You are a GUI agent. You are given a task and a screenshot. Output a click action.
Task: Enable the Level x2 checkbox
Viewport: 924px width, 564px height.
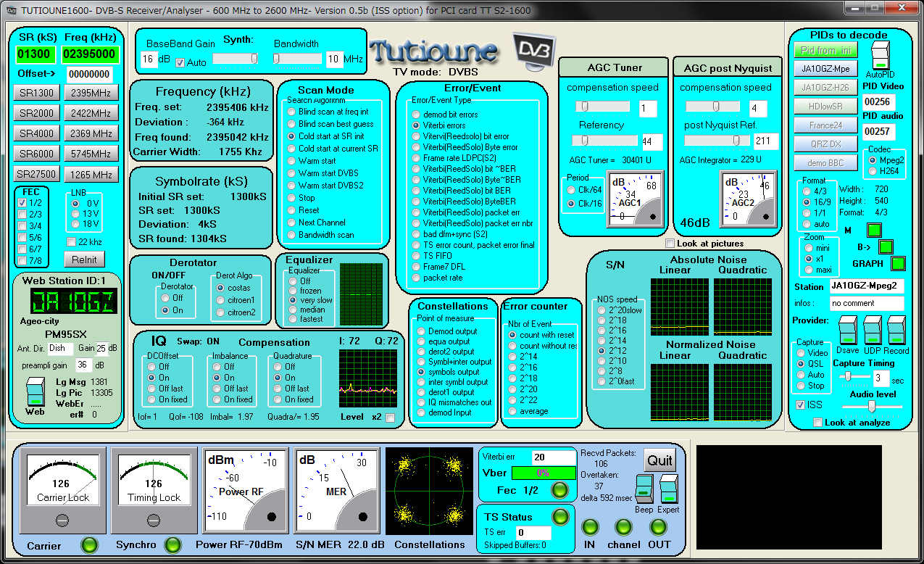point(391,418)
